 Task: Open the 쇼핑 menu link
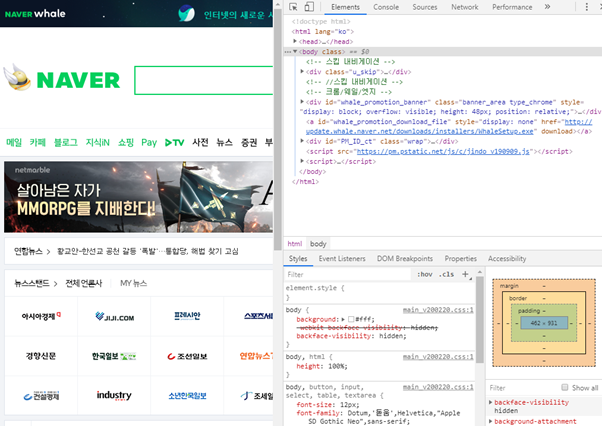click(x=126, y=142)
